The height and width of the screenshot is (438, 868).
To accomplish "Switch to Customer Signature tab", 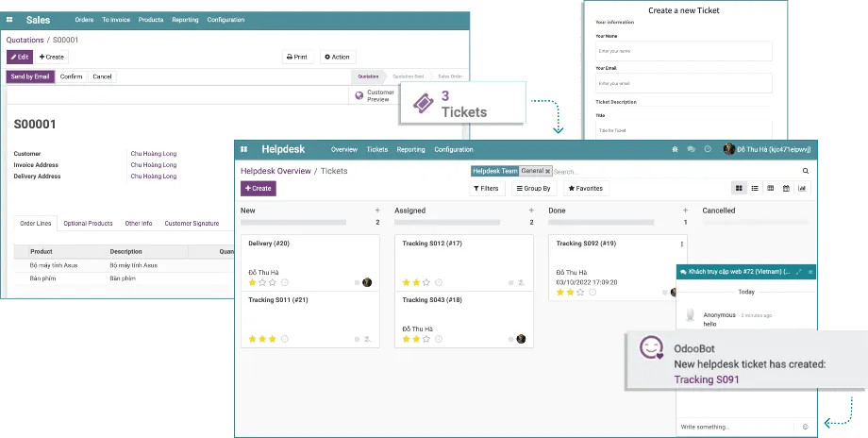I will click(192, 223).
